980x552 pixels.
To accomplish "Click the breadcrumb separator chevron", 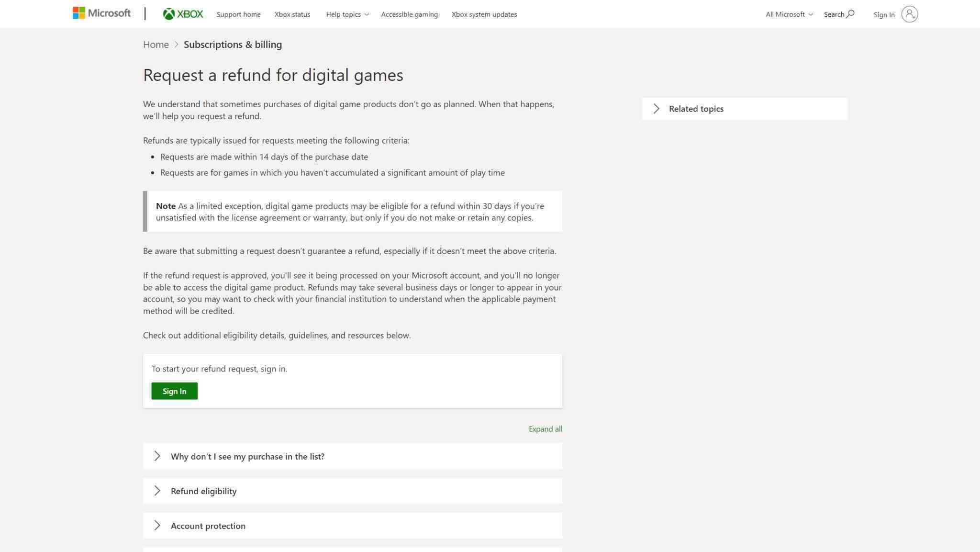I will [176, 45].
